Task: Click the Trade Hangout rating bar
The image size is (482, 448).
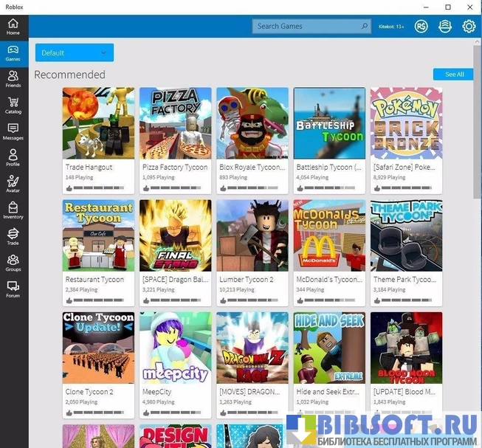Action: pyautogui.click(x=98, y=188)
